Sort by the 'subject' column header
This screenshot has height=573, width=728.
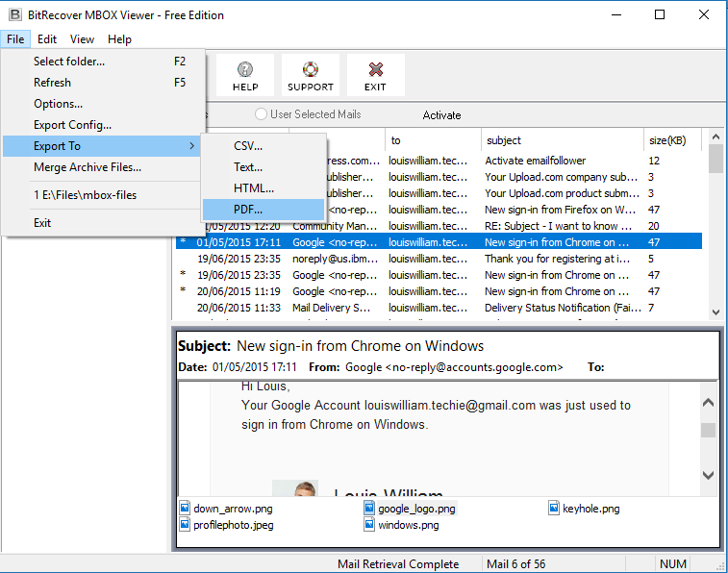(x=563, y=140)
